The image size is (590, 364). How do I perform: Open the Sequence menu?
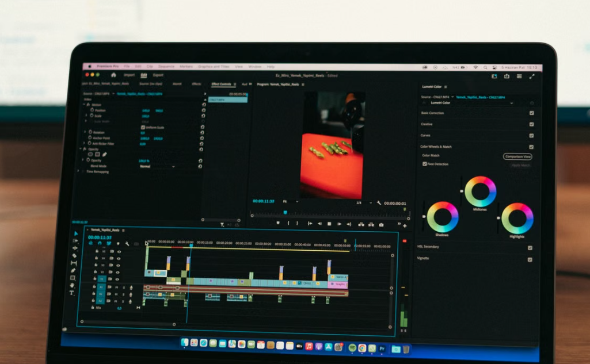point(166,67)
